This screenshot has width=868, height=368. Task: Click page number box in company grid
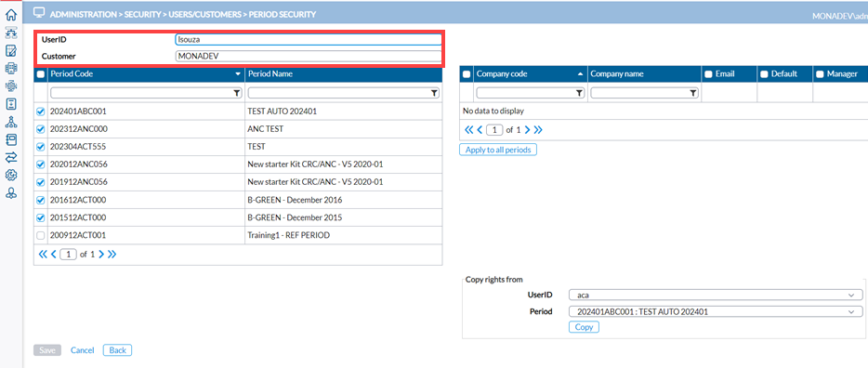[494, 130]
